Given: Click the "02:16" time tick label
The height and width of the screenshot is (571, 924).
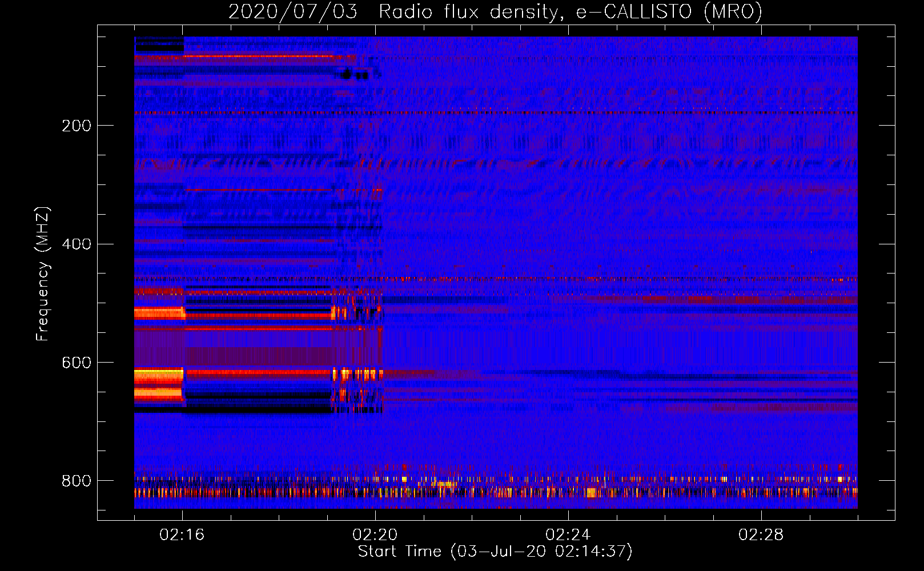Looking at the screenshot, I should (x=182, y=535).
